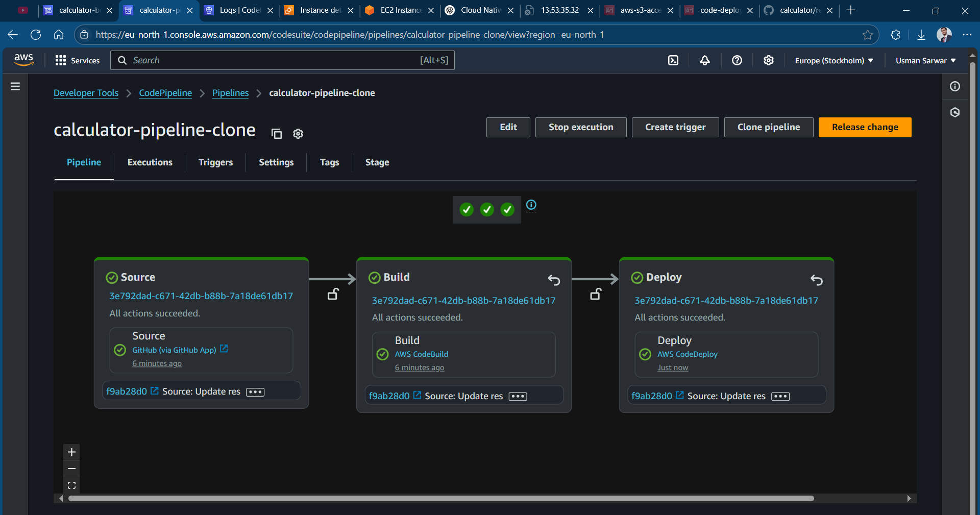Click the Edit button
This screenshot has width=980, height=515.
coord(508,127)
